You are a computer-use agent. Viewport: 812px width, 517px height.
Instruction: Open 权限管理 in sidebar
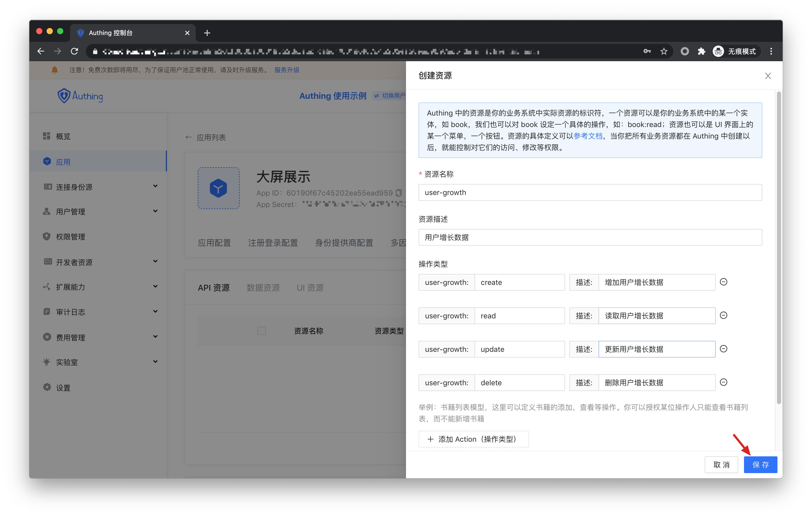(70, 237)
